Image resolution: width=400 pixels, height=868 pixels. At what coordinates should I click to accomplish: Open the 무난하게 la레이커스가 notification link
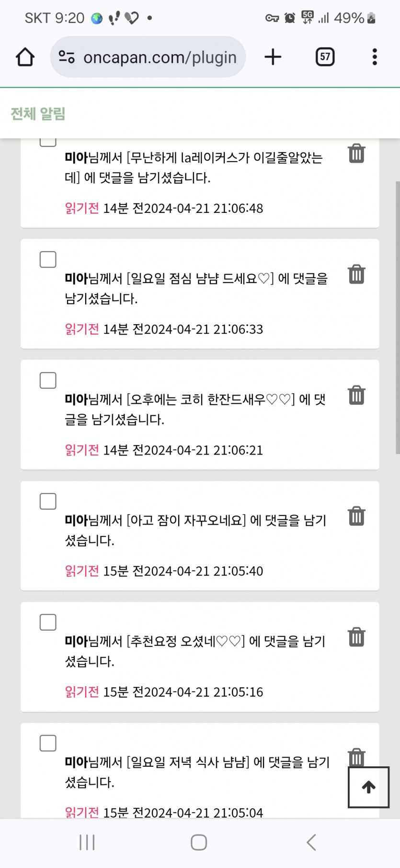[194, 167]
